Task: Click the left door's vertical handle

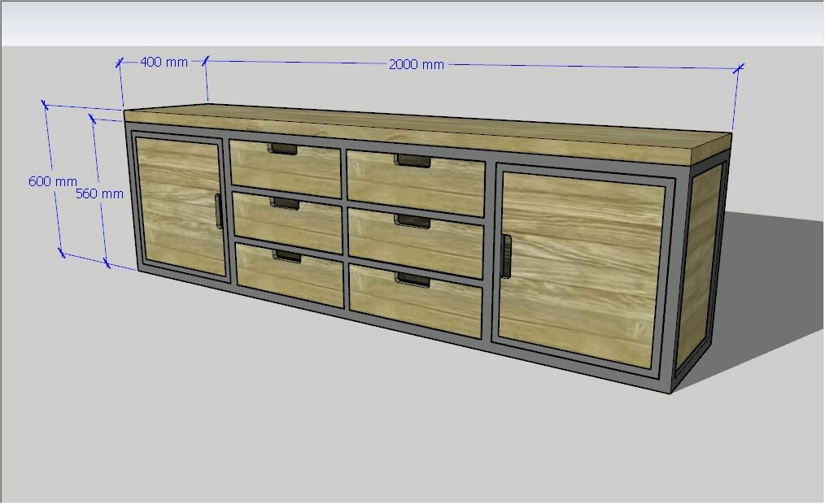Action: pyautogui.click(x=218, y=211)
